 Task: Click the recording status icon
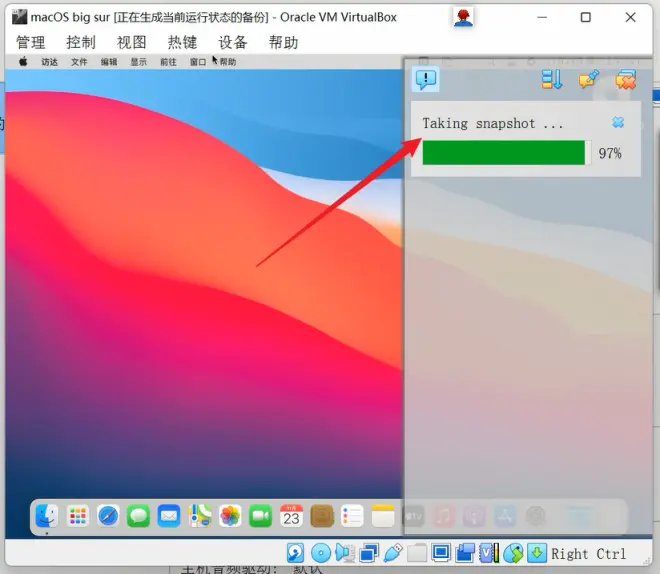465,553
